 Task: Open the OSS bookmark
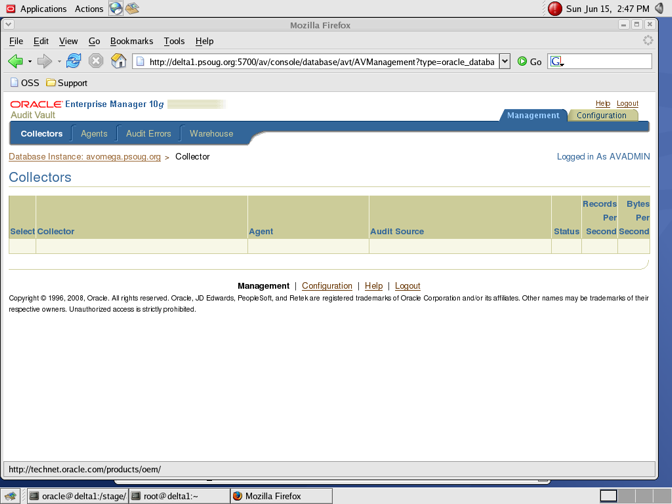point(24,83)
